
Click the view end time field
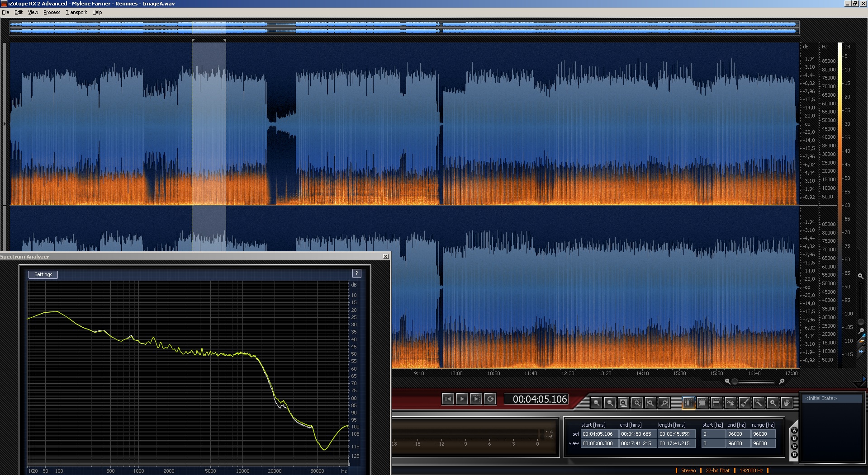coord(638,443)
